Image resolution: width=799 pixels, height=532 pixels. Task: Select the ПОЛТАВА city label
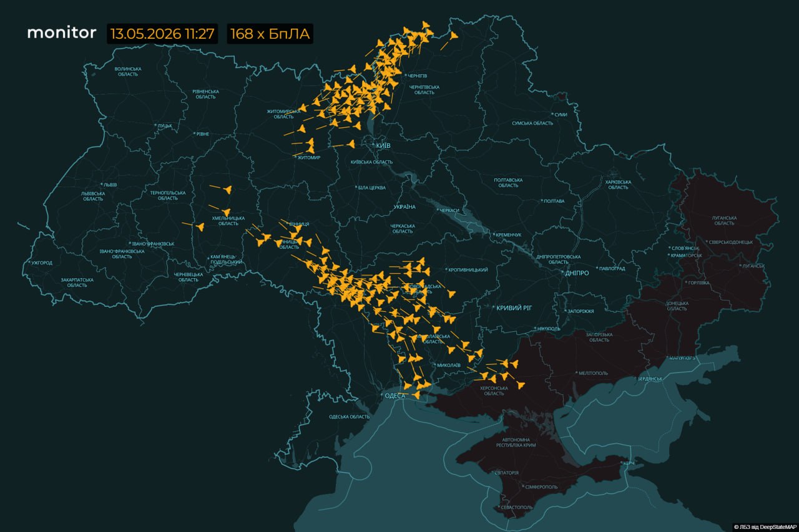[x=554, y=201]
